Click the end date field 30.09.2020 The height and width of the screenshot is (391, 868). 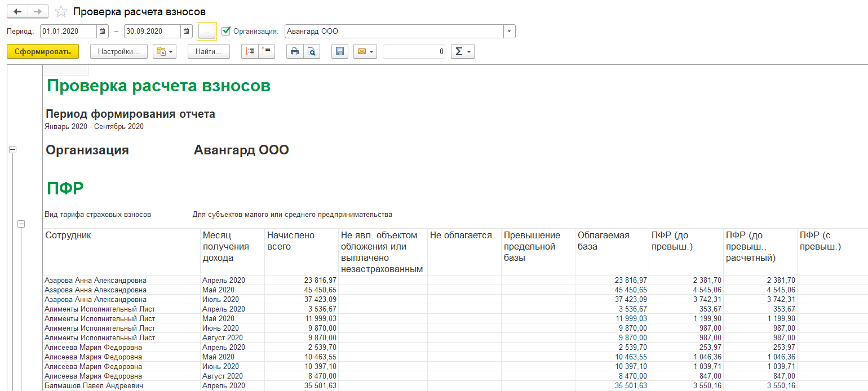pos(152,32)
